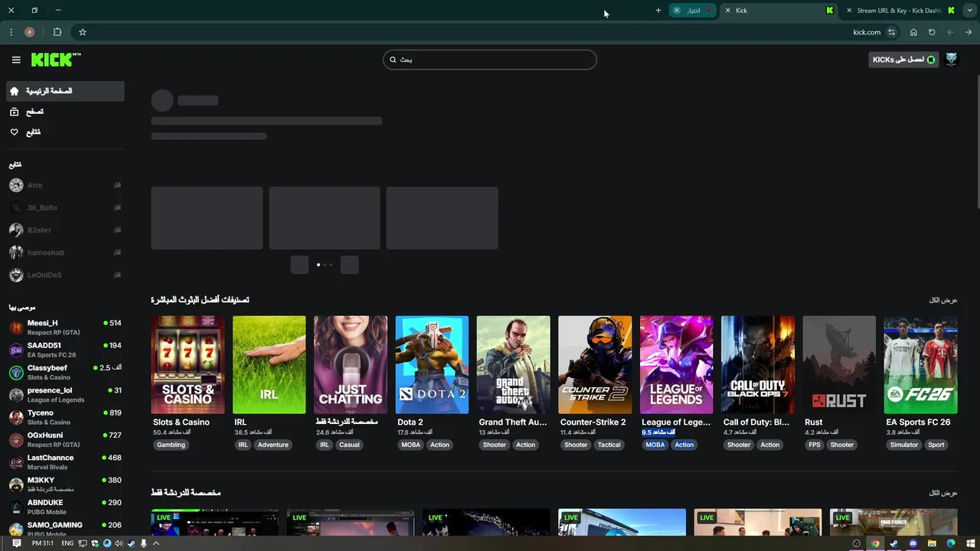Screen dimensions: 980x551
Task: Open Microsoft Edge from the taskbar
Action: [951, 543]
